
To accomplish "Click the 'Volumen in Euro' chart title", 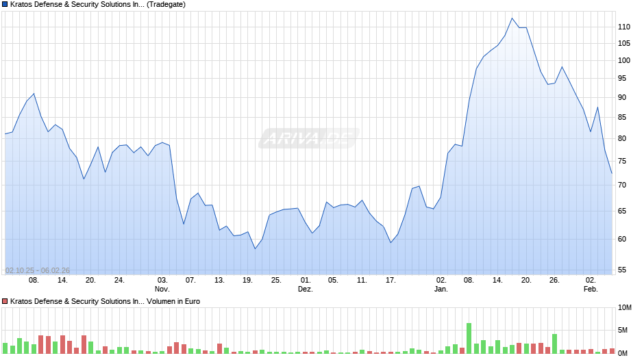I will coord(105,301).
